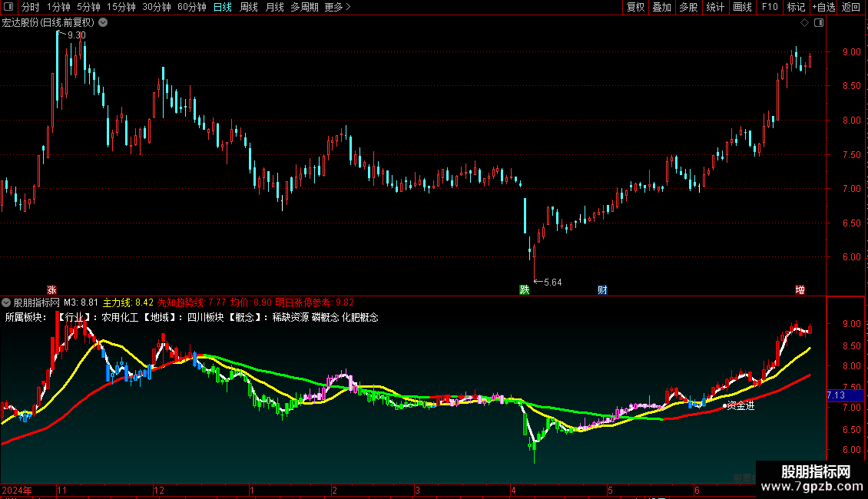This screenshot has width=868, height=499.
Task: Select the 15分钟 period
Action: 121,7
